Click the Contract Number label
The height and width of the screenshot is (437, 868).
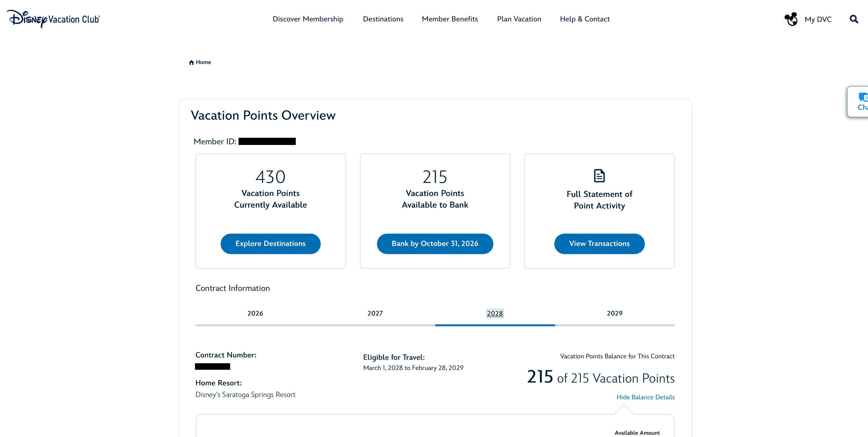(226, 355)
